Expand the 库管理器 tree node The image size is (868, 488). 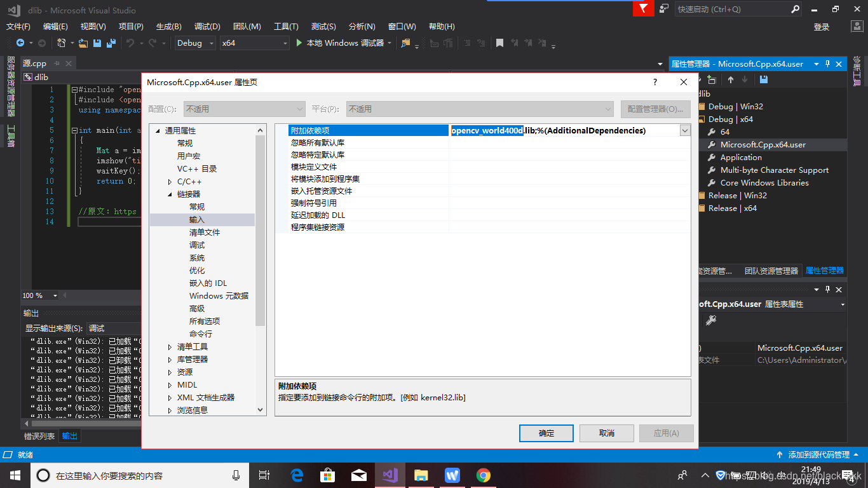tap(170, 360)
